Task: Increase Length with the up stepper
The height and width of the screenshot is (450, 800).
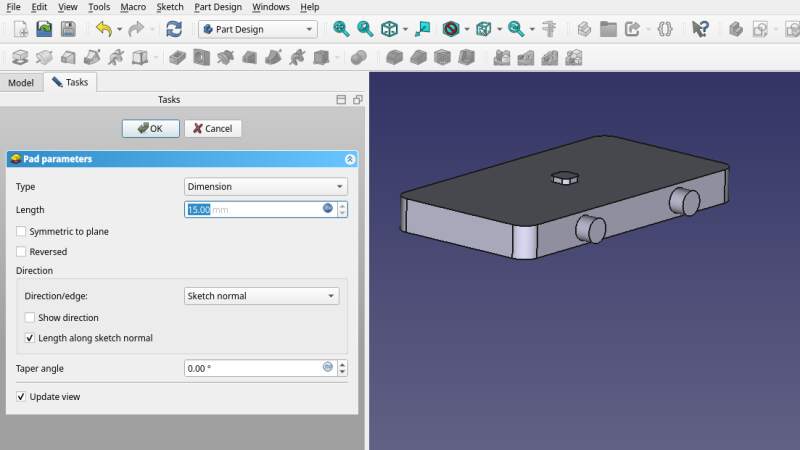Action: [x=342, y=206]
